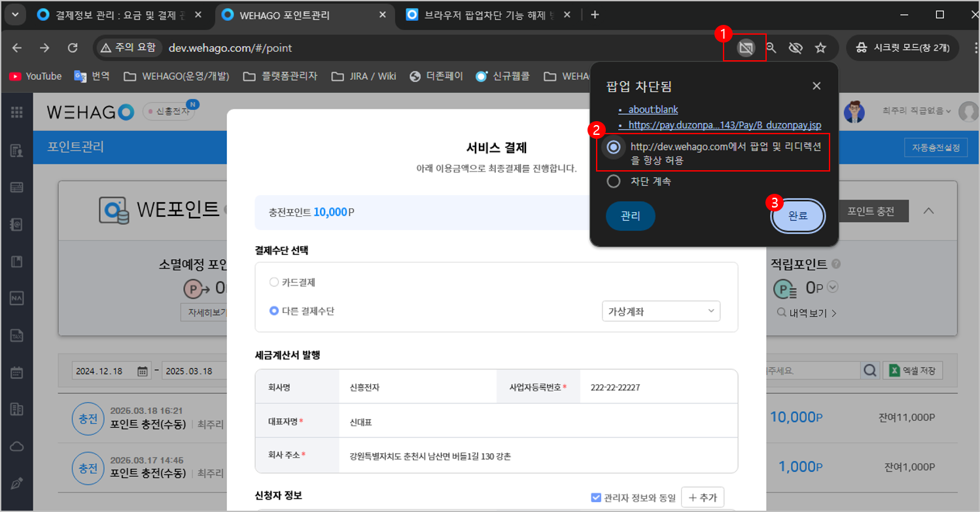Screen dimensions: 980x512
Task: Switch to the WEHAGO 포인트관리 tab
Action: (x=306, y=15)
